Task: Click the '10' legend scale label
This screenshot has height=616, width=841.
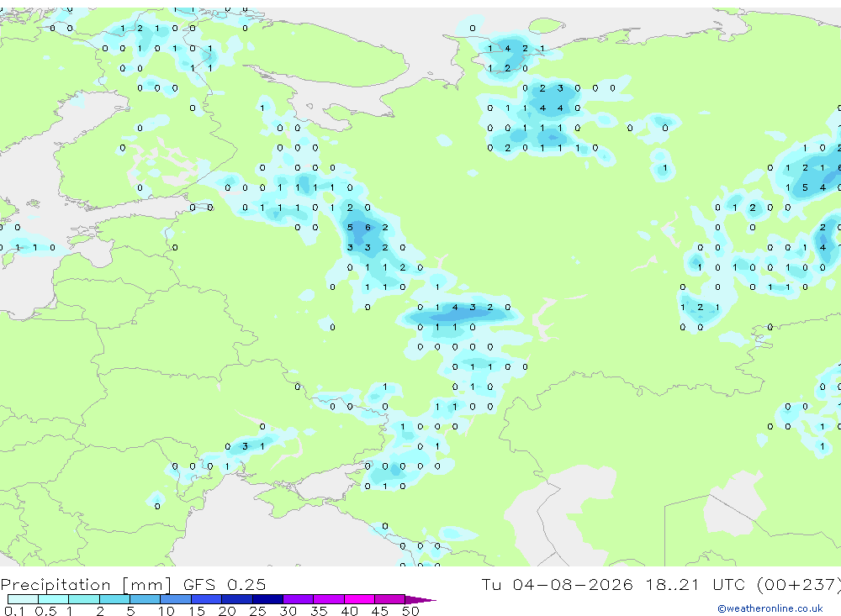Action: 167,611
